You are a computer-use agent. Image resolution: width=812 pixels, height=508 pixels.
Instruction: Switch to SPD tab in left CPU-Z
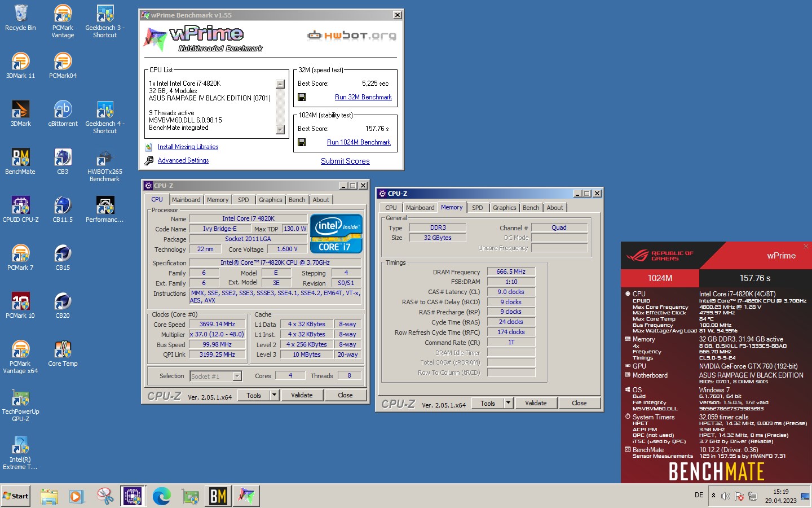tap(243, 200)
